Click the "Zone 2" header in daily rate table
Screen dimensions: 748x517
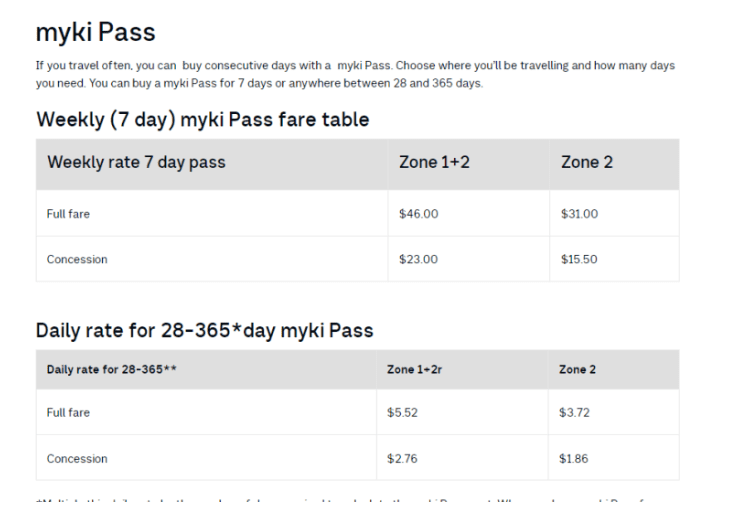pos(577,370)
